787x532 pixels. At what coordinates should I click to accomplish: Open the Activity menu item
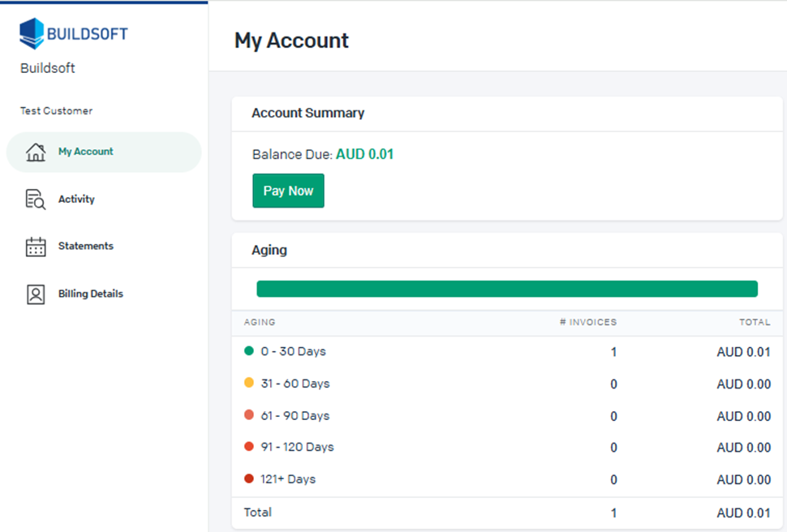76,199
